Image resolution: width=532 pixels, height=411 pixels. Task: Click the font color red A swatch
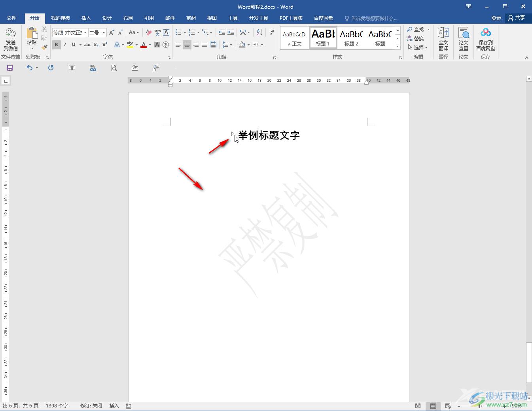point(144,45)
